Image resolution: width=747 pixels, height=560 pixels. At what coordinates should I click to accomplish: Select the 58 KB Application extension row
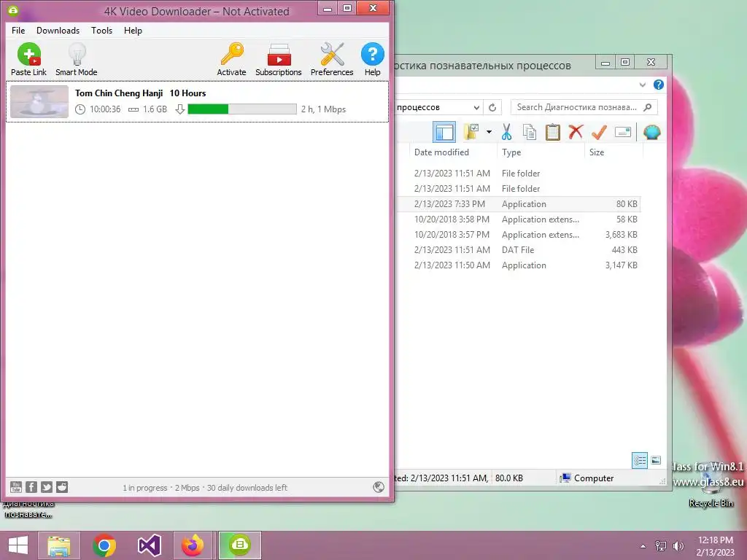coord(519,219)
